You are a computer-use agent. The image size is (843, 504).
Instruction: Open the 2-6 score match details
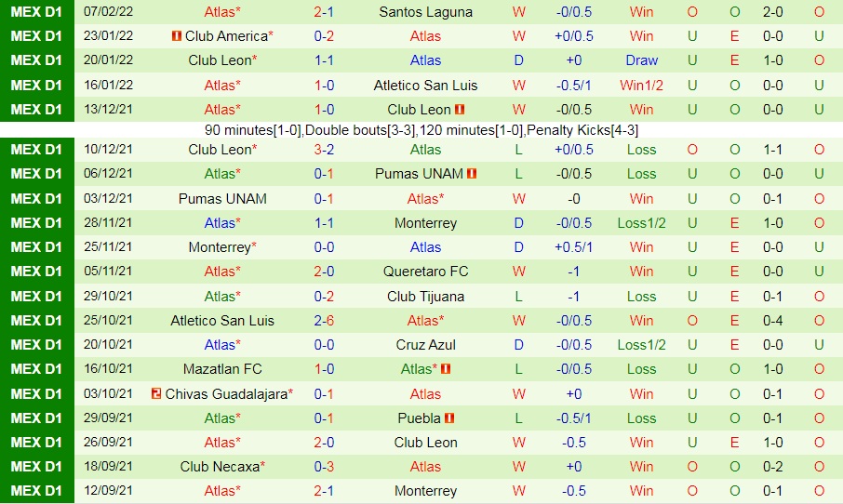pos(324,321)
